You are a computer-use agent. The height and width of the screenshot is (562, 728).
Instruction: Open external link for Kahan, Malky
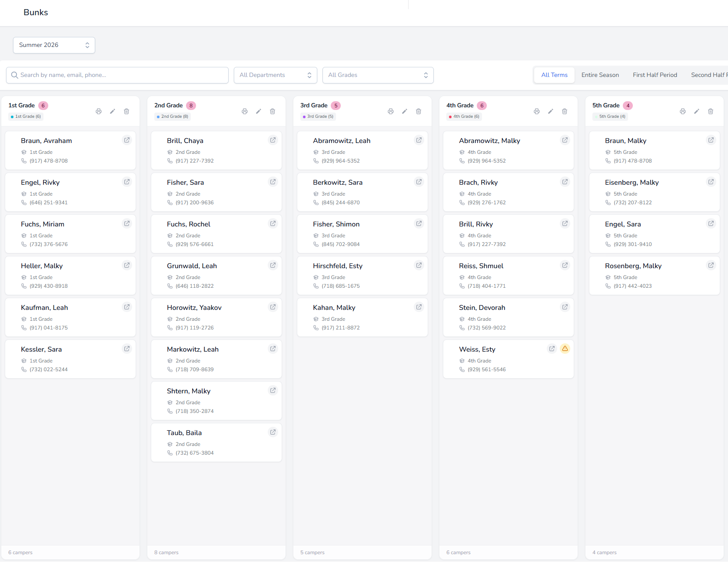coord(419,307)
